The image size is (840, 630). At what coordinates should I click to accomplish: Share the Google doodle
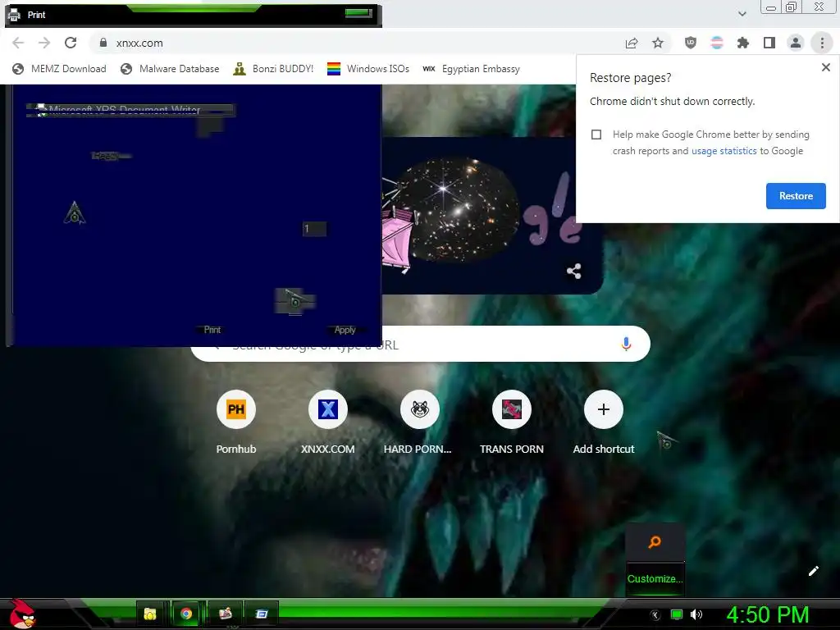[x=573, y=271]
